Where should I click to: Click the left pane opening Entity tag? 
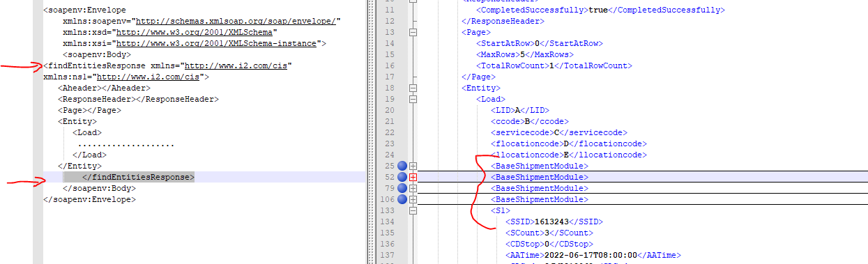(77, 121)
